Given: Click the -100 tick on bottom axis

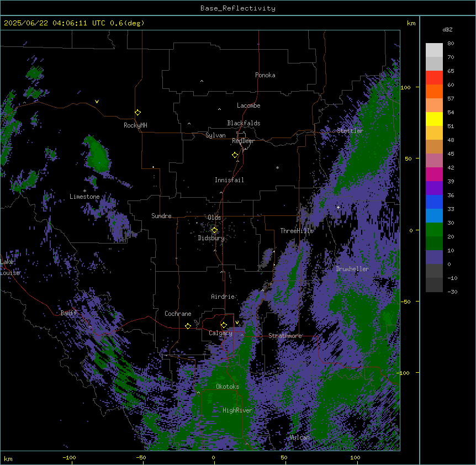Looking at the screenshot, I should pos(69,457).
